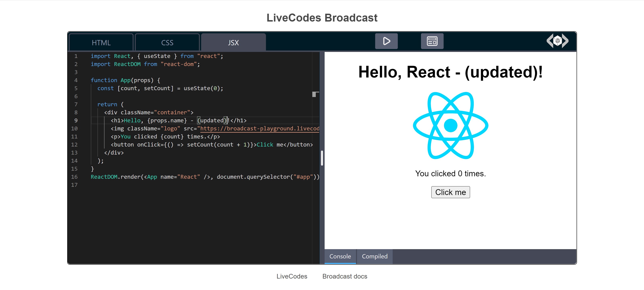Click the vertical scrollbar between editor and preview
This screenshot has width=644, height=290.
coord(322,158)
